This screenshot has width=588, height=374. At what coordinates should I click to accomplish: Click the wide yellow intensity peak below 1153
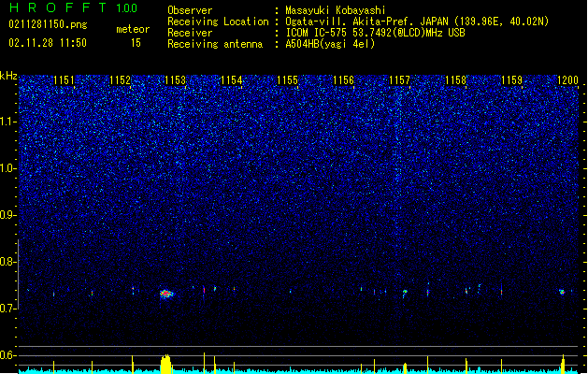165,364
